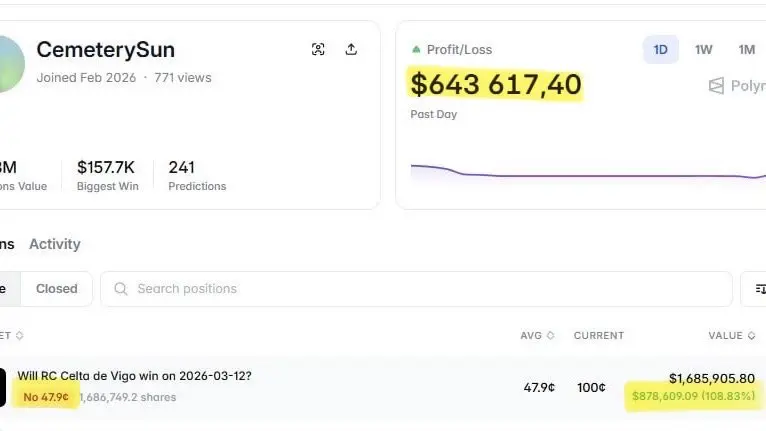Select the 1W time range
Image resolution: width=766 pixels, height=431 pixels.
703,50
